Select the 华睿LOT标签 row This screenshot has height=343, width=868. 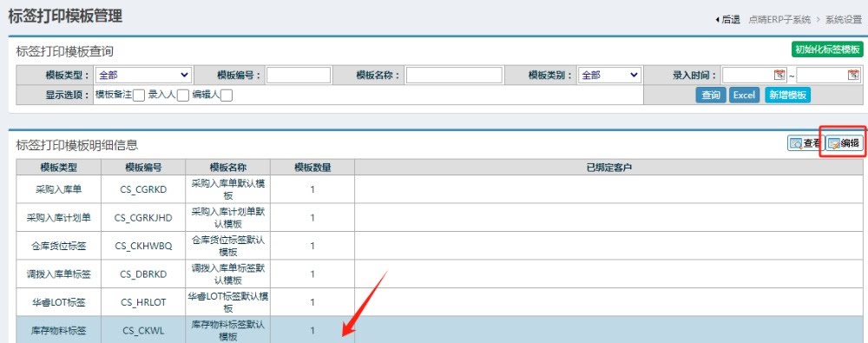[x=439, y=302]
